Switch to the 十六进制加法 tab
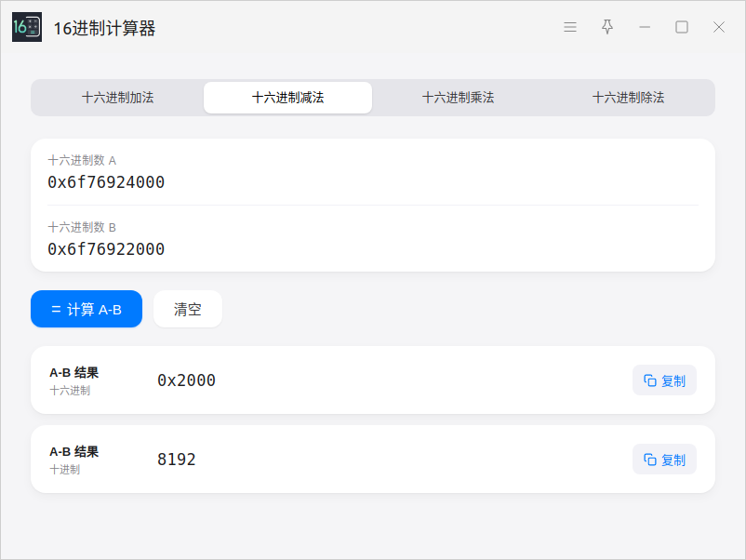The height and width of the screenshot is (560, 746). (117, 98)
